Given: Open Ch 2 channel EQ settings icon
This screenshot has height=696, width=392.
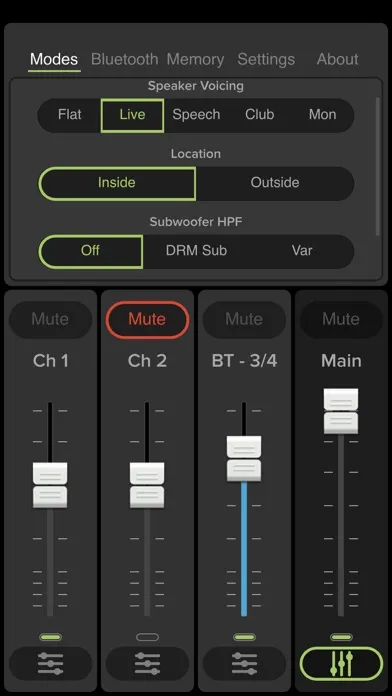Looking at the screenshot, I should [x=147, y=664].
